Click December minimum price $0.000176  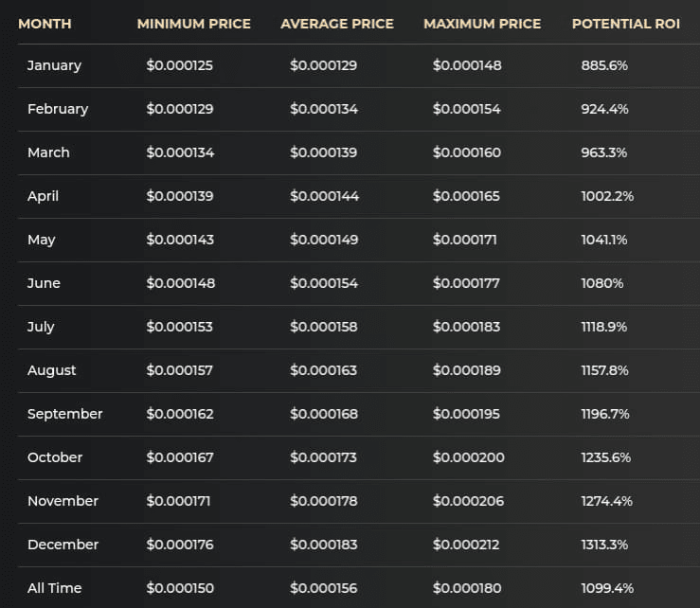[x=180, y=545]
